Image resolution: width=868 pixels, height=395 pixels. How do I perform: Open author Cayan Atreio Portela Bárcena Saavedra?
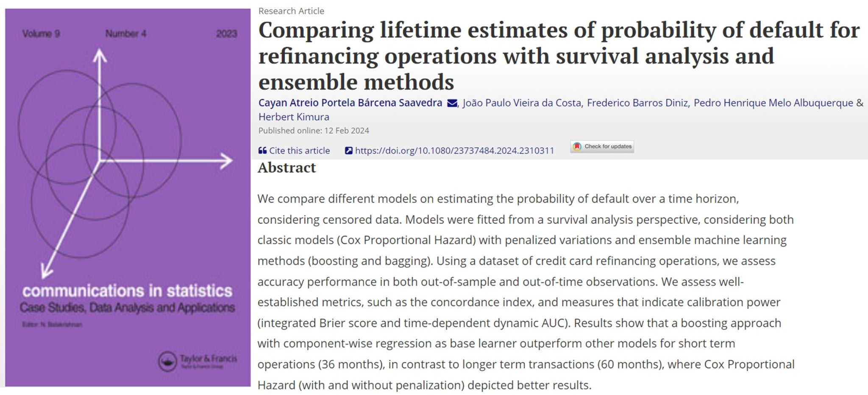pyautogui.click(x=350, y=103)
